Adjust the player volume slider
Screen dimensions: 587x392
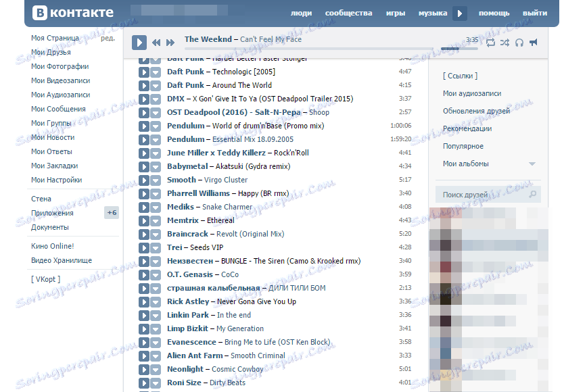[459, 49]
